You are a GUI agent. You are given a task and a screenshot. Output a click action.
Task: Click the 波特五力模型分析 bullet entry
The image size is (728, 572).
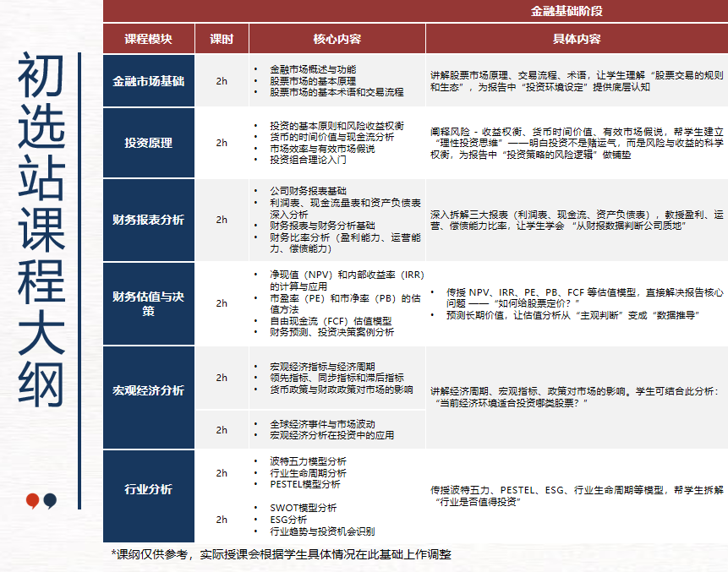[x=306, y=462]
